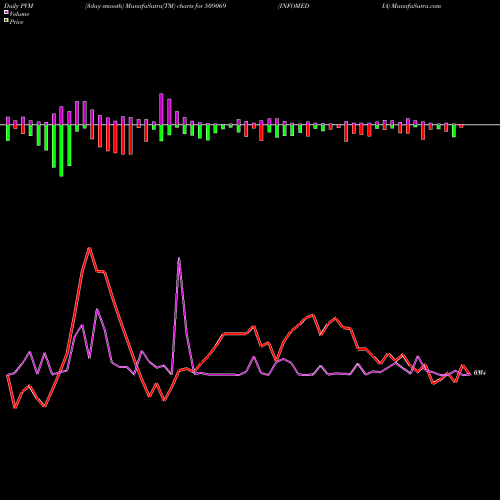
Task: Select the 'Volume' legend label
Action: pyautogui.click(x=19, y=14)
